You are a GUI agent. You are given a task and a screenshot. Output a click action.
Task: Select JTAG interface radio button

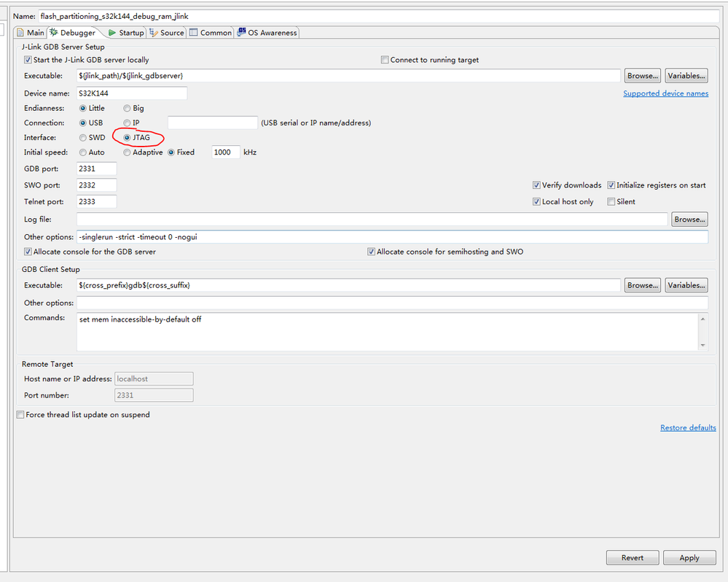[127, 138]
